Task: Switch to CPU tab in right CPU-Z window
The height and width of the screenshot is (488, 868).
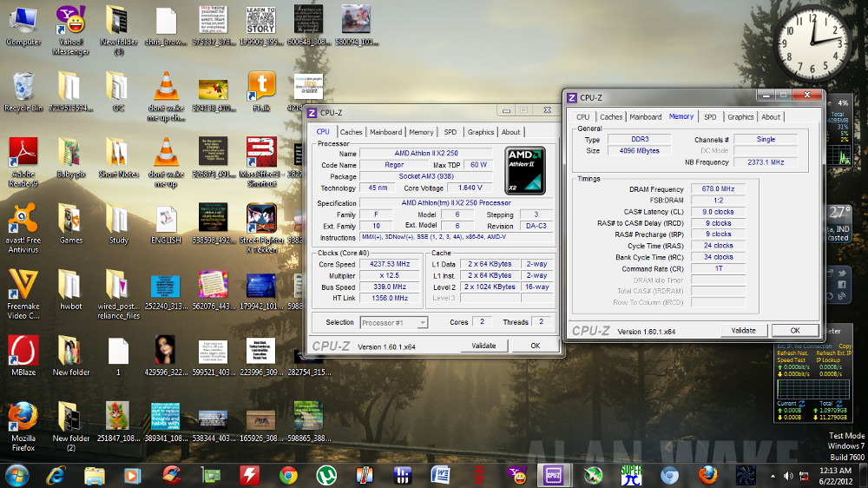Action: coord(583,117)
